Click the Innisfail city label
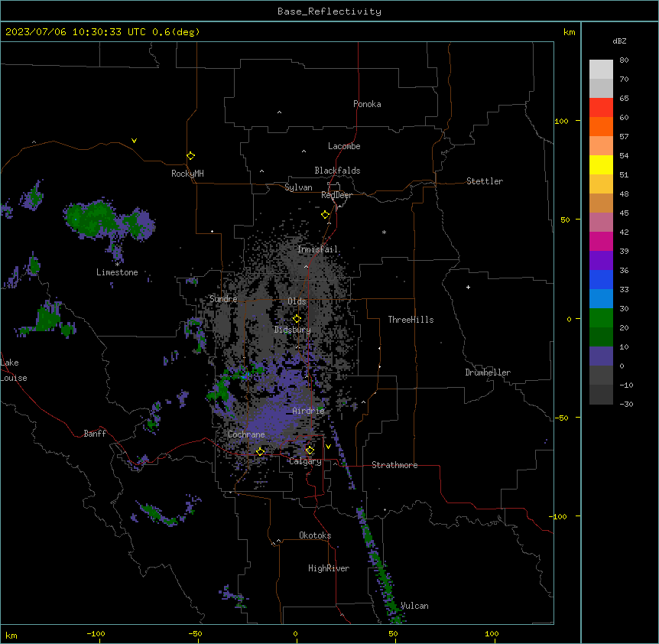Image resolution: width=659 pixels, height=644 pixels. [x=318, y=249]
